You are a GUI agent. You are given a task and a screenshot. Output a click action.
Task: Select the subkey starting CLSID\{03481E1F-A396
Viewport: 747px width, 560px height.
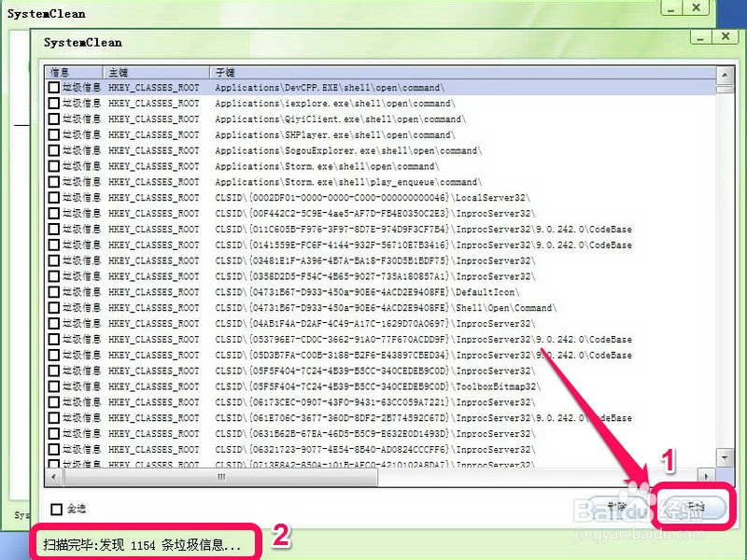(x=375, y=260)
